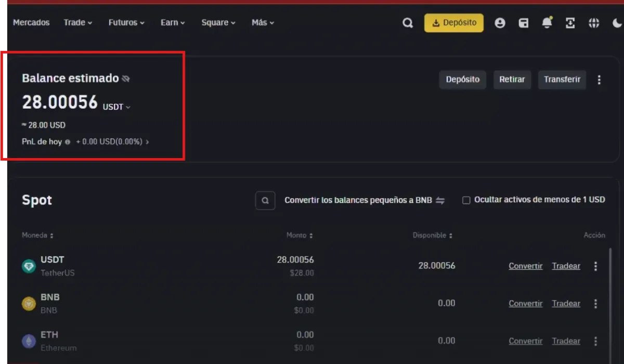624x364 pixels.
Task: Open more options for USDT row
Action: [x=595, y=266]
